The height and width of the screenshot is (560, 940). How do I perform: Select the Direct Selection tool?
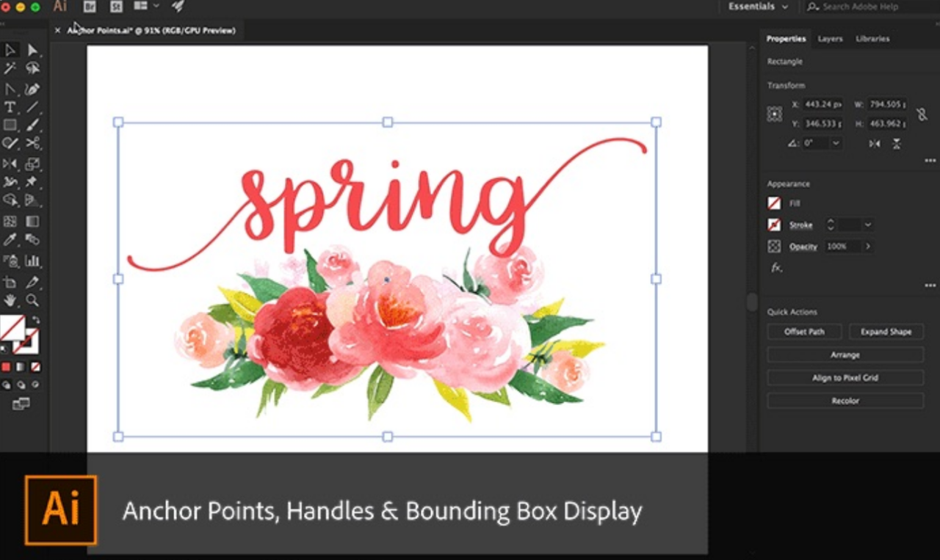point(32,50)
